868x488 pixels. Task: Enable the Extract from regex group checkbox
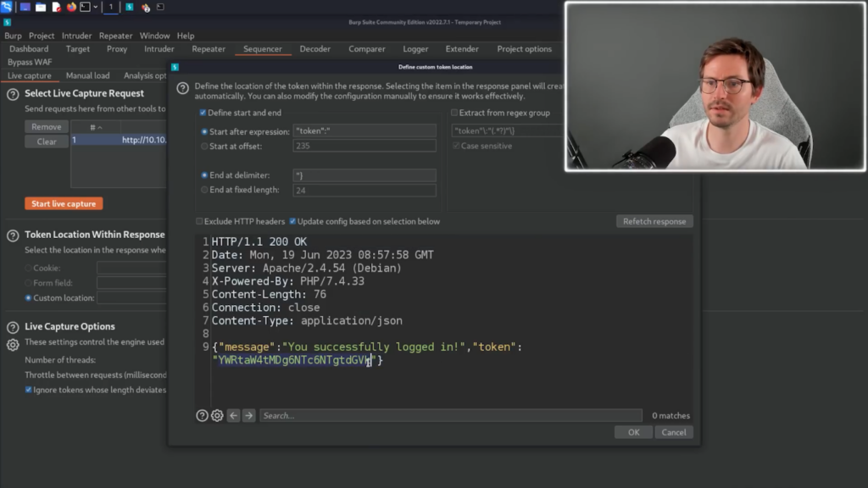(x=454, y=113)
